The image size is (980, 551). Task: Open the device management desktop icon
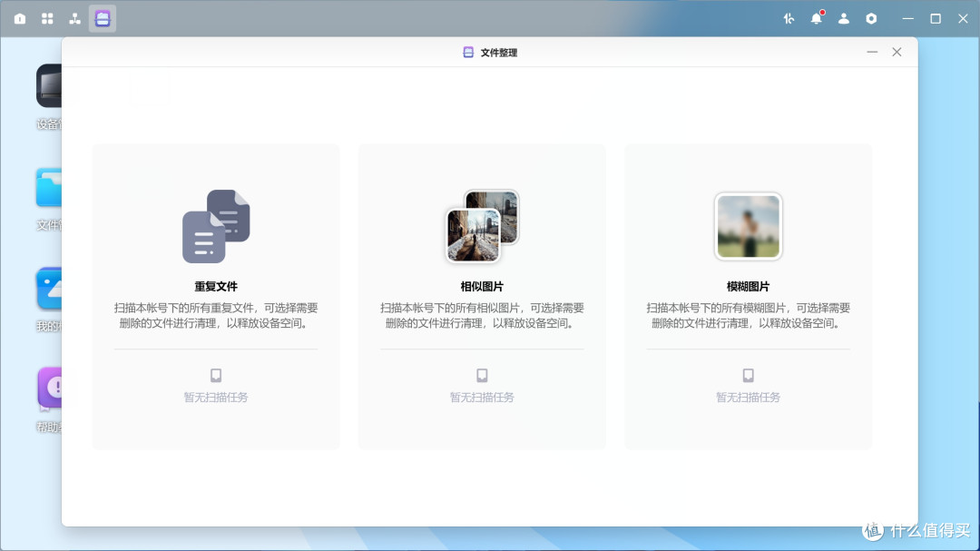point(49,85)
